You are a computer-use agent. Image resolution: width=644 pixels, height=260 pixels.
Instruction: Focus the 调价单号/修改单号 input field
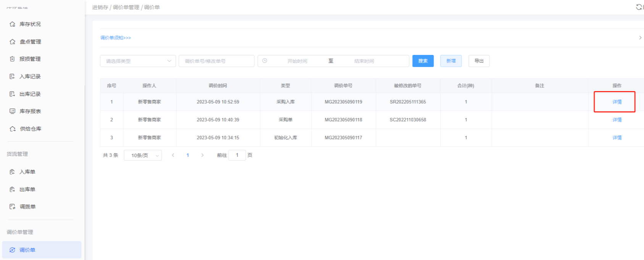point(216,61)
